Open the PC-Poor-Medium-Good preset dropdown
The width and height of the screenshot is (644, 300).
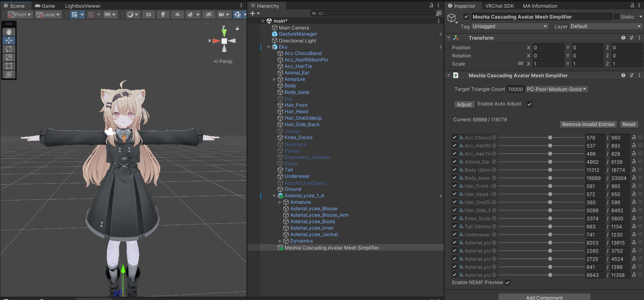[557, 89]
